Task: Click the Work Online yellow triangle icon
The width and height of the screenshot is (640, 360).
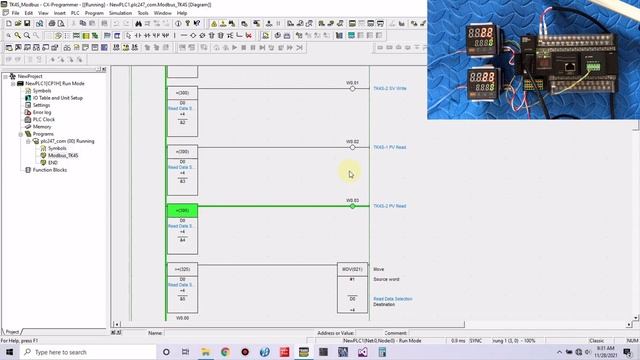Action: 214,24
